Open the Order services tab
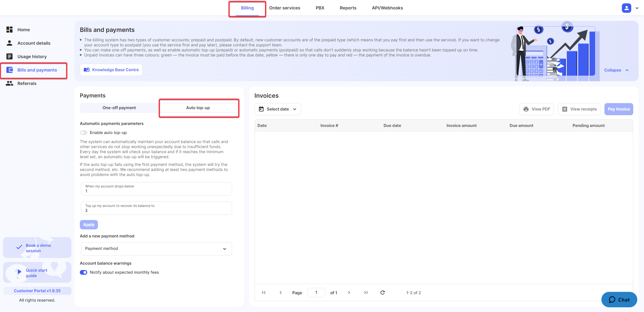The height and width of the screenshot is (312, 644). pyautogui.click(x=284, y=8)
